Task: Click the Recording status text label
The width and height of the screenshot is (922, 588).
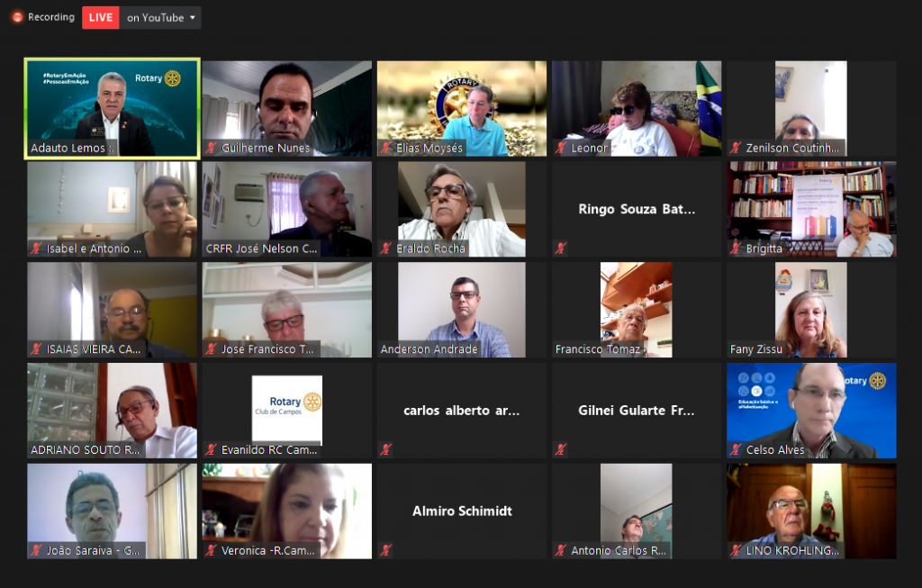Action: [x=51, y=17]
